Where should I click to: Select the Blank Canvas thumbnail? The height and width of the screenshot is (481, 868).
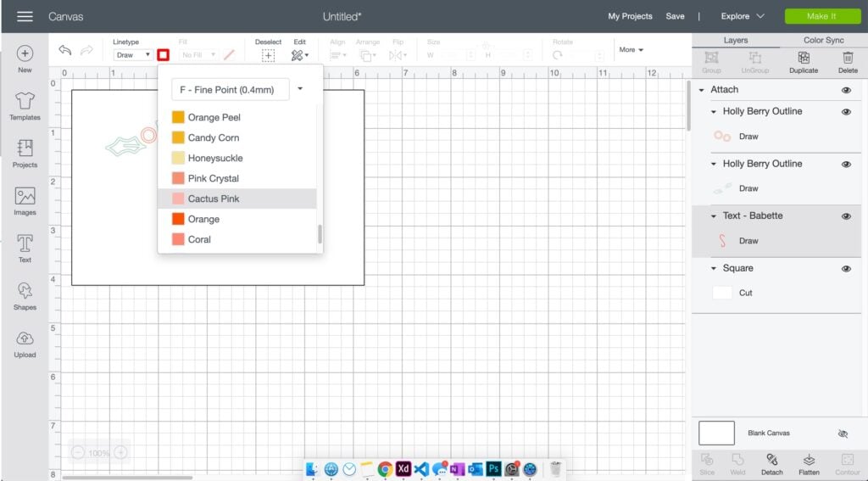[x=716, y=433]
